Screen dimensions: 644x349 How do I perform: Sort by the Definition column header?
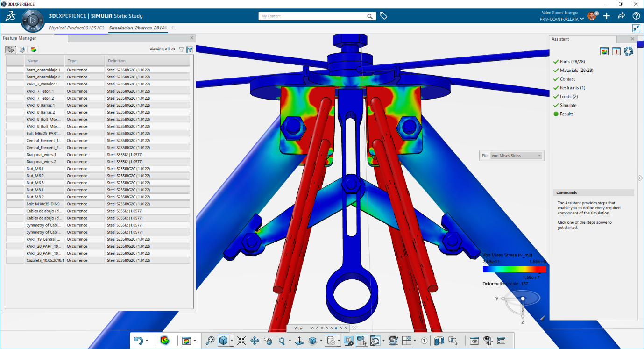(x=148, y=61)
